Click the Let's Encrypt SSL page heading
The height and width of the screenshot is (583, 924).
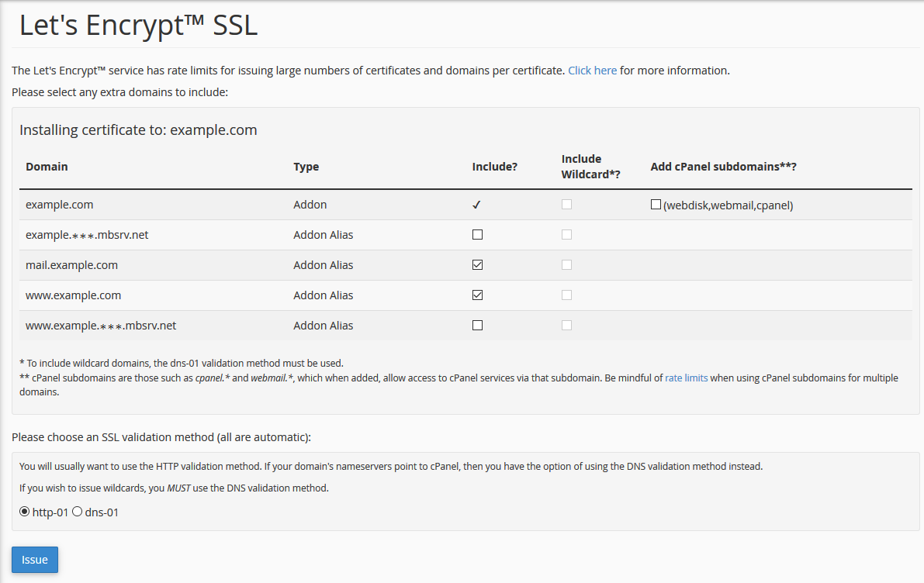tap(138, 26)
